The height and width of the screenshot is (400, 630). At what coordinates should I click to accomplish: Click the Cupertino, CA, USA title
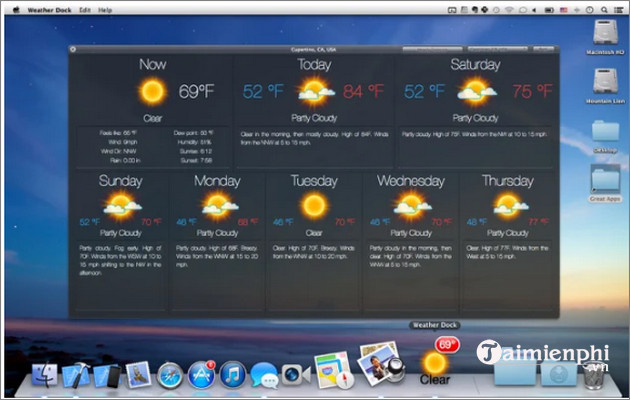point(313,50)
